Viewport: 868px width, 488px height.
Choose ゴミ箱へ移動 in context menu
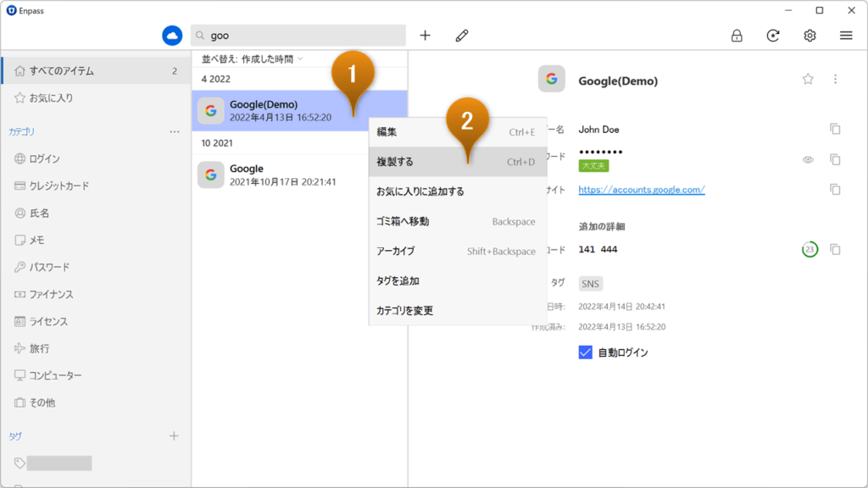coord(458,221)
